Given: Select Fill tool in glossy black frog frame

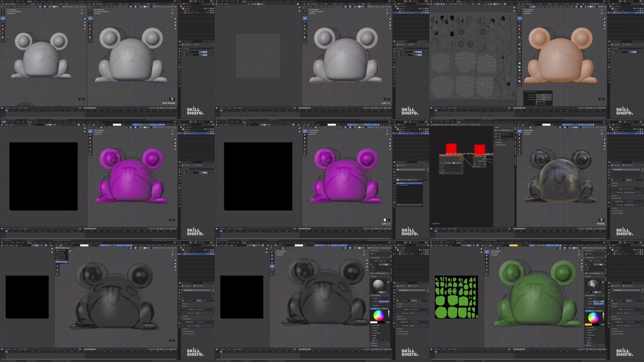Looking at the screenshot, I should (519, 146).
